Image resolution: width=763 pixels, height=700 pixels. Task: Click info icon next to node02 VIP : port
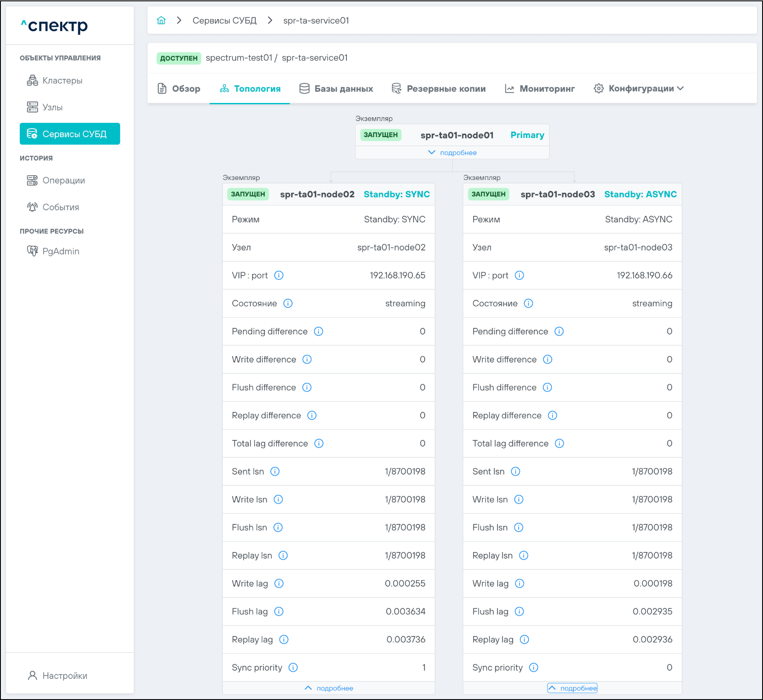(x=279, y=276)
